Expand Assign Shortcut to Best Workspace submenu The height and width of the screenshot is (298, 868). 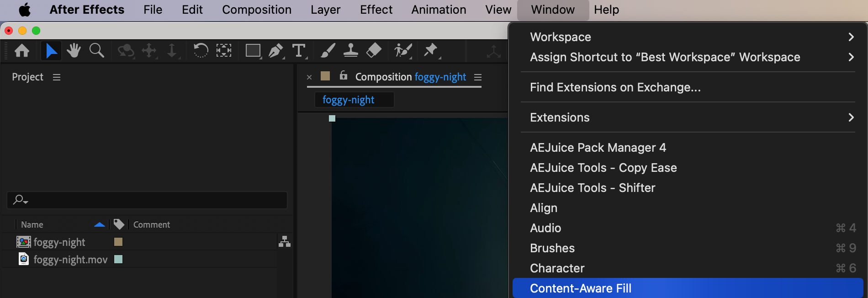pyautogui.click(x=688, y=57)
